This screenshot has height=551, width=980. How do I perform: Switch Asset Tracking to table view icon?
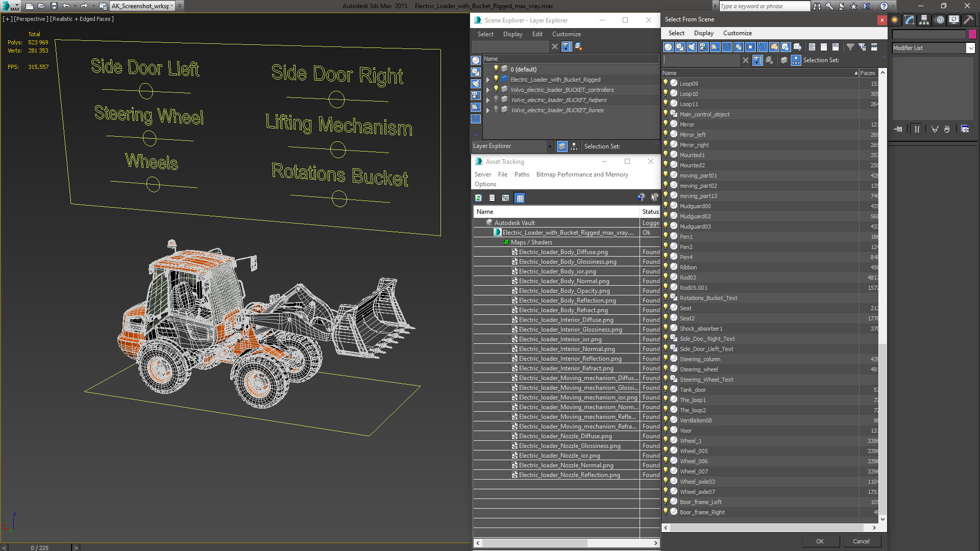pos(520,198)
